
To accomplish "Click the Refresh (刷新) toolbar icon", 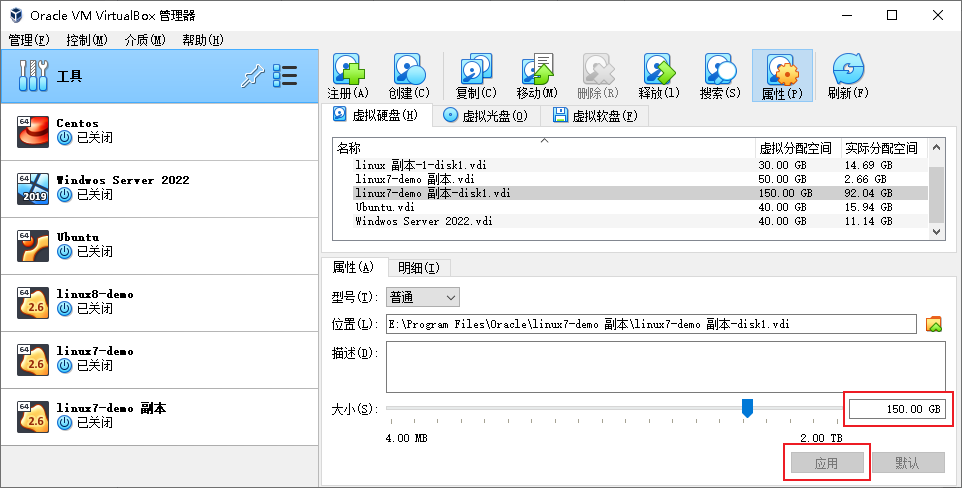I will (x=848, y=76).
